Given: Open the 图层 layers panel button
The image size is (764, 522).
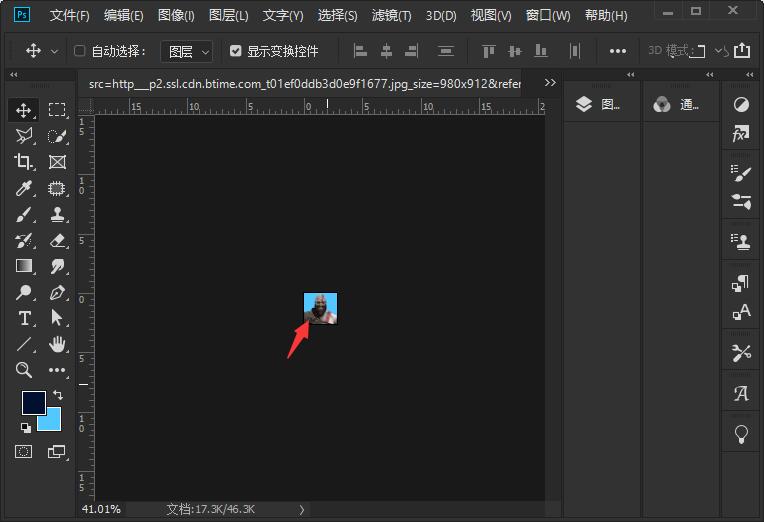Looking at the screenshot, I should point(598,104).
